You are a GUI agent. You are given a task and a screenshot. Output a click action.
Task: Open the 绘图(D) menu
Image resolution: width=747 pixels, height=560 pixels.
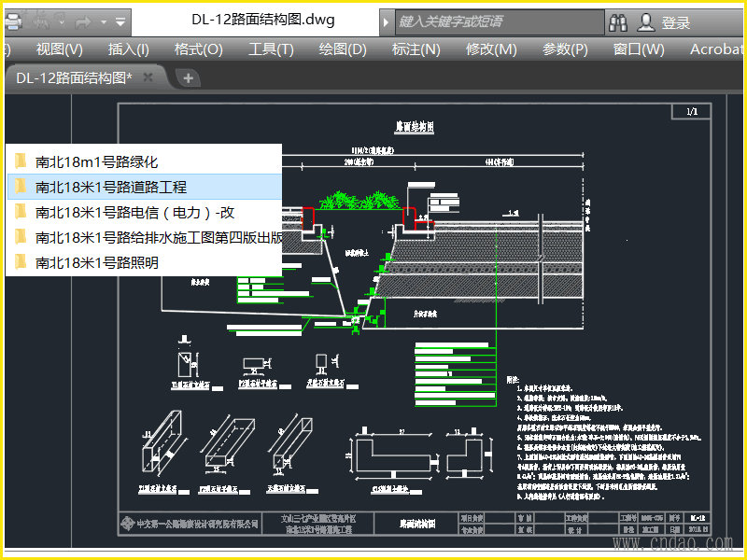coord(343,49)
